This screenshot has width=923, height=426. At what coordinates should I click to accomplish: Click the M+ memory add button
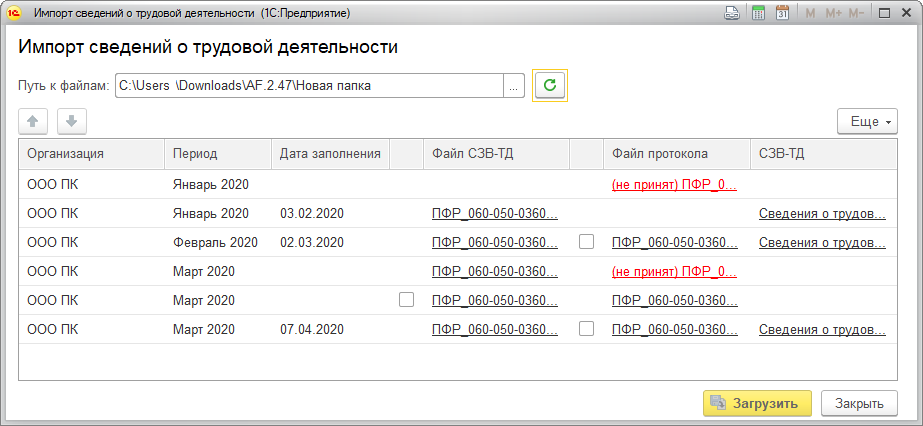click(833, 13)
